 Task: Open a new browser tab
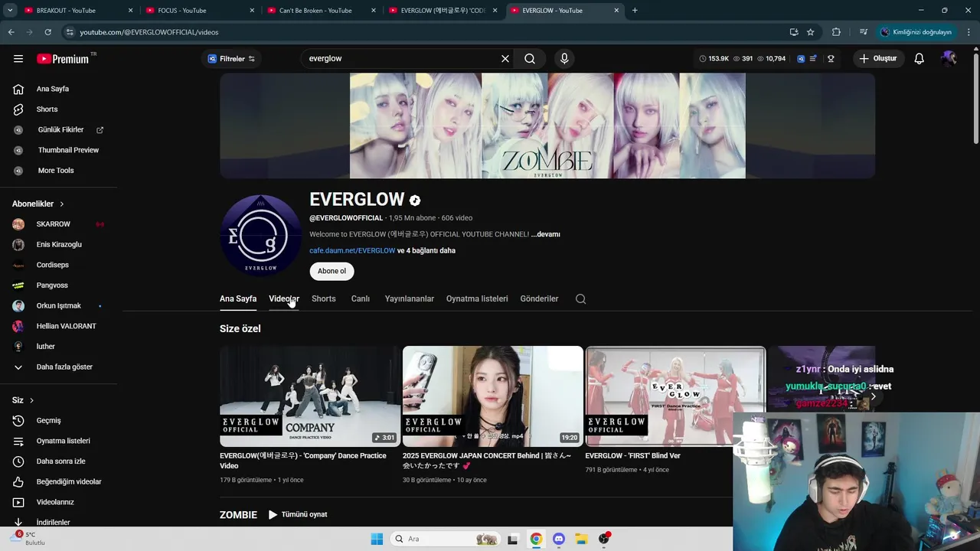[x=635, y=11]
